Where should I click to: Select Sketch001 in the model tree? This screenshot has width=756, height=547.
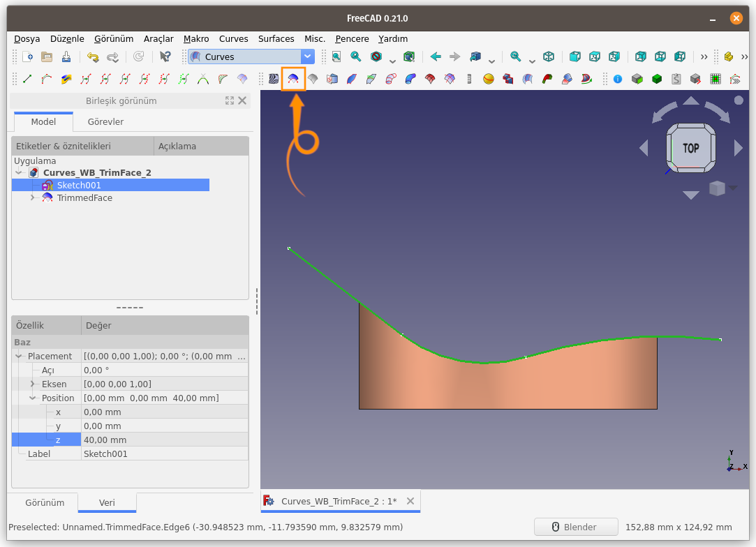78,186
